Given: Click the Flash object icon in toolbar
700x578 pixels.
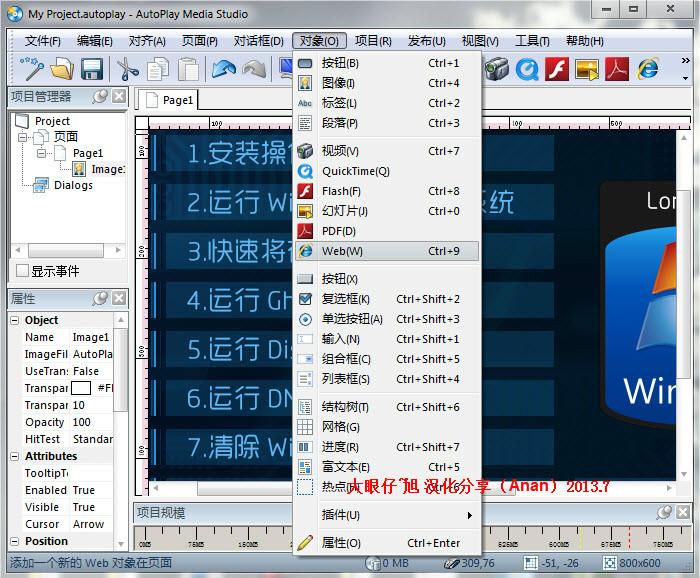Looking at the screenshot, I should click(x=557, y=69).
